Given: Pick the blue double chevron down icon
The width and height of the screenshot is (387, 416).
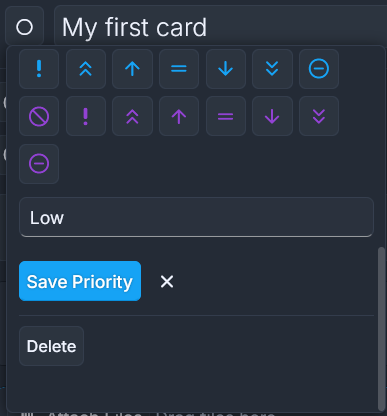Looking at the screenshot, I should [272, 69].
